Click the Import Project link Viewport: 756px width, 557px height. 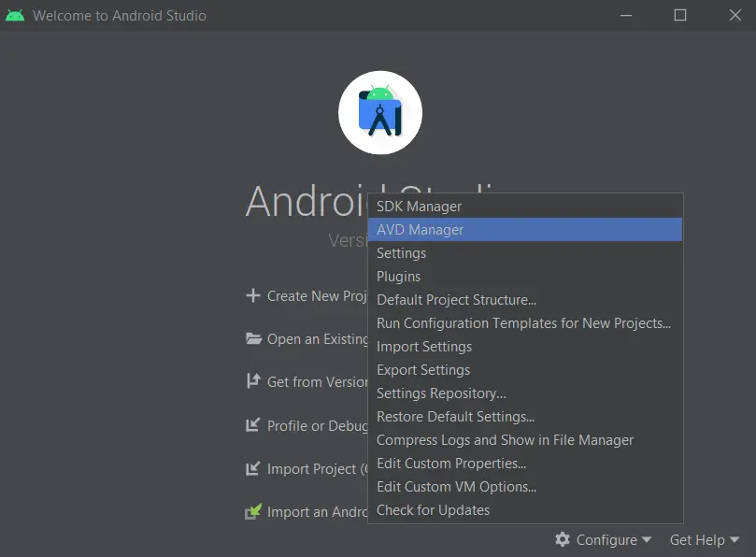(317, 469)
